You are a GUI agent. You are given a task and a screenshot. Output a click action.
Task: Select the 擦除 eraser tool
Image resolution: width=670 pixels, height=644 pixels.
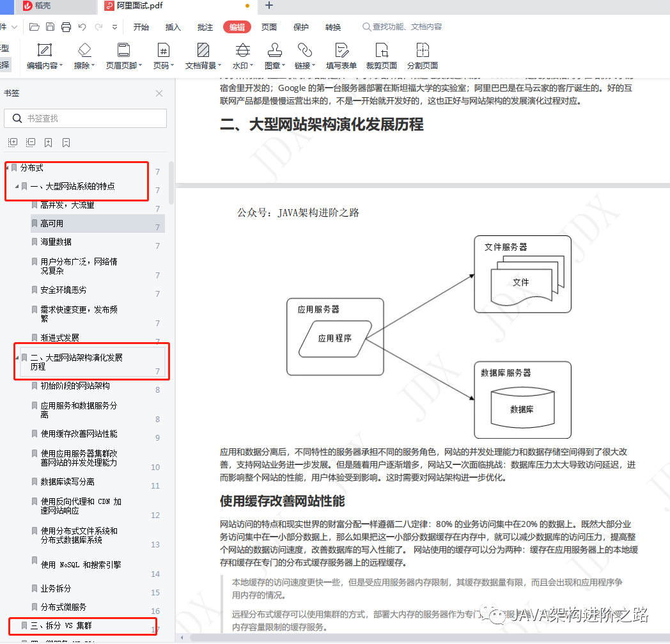(x=83, y=56)
